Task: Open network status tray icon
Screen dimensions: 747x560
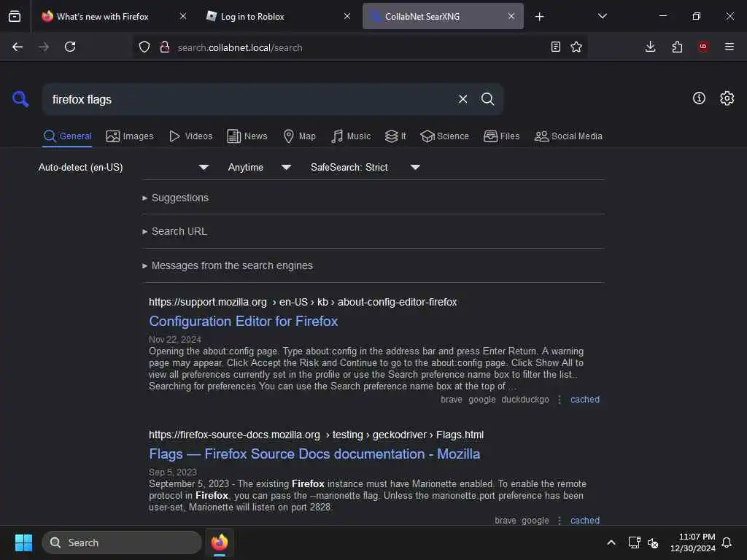Action: (634, 542)
